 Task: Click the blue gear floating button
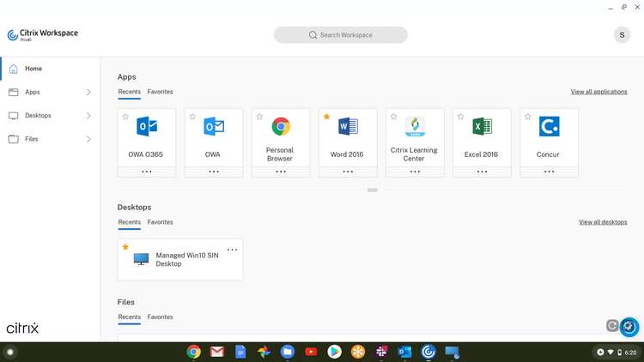(629, 327)
